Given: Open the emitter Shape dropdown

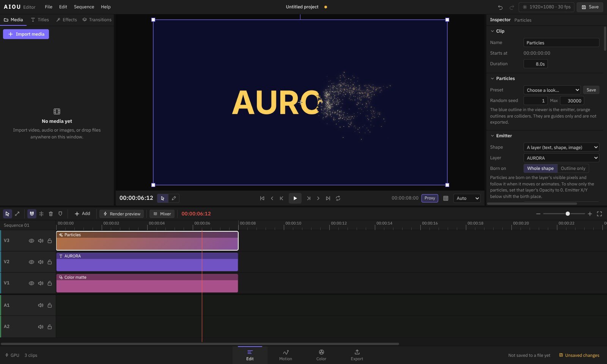Looking at the screenshot, I should click(561, 147).
